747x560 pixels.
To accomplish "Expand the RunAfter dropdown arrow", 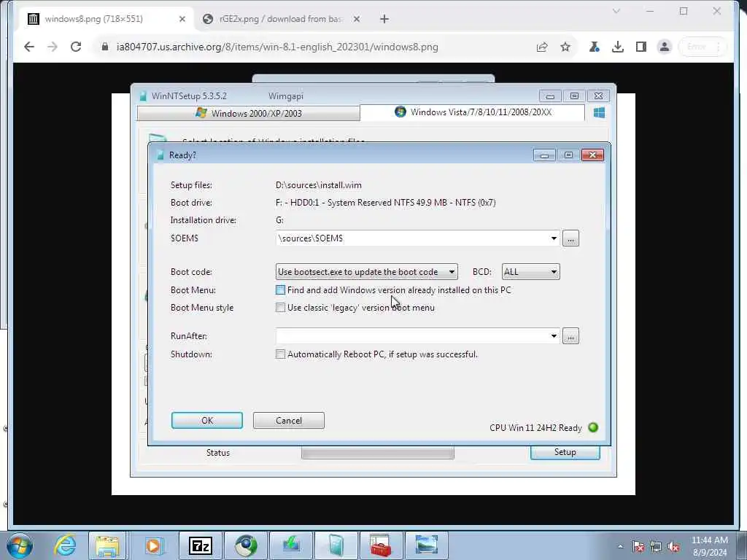I will coord(554,336).
